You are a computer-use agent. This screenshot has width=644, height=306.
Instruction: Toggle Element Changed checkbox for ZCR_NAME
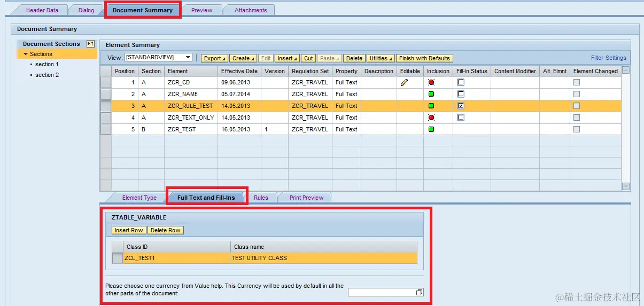pos(576,94)
